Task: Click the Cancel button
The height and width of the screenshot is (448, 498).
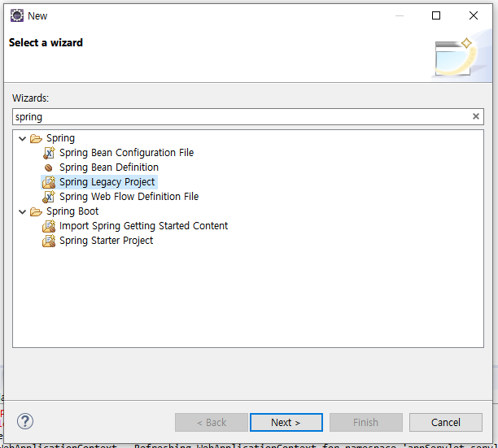Action: pyautogui.click(x=446, y=422)
